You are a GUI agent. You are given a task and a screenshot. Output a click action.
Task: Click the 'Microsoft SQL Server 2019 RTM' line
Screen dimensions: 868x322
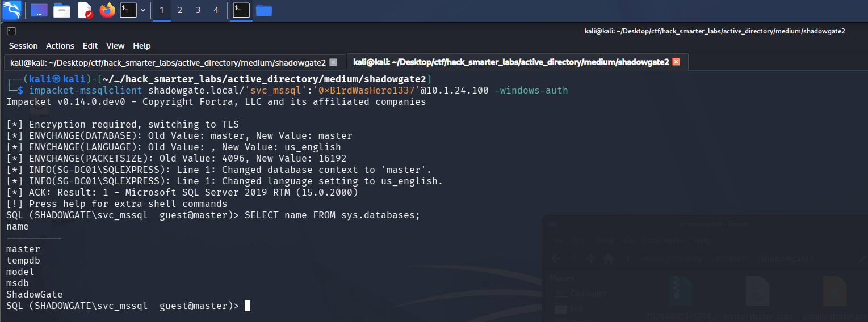pyautogui.click(x=182, y=193)
